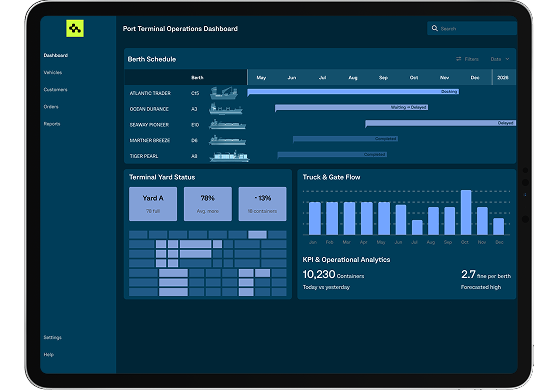Open the Vehicles section
Image resolution: width=560 pixels, height=391 pixels.
(53, 72)
